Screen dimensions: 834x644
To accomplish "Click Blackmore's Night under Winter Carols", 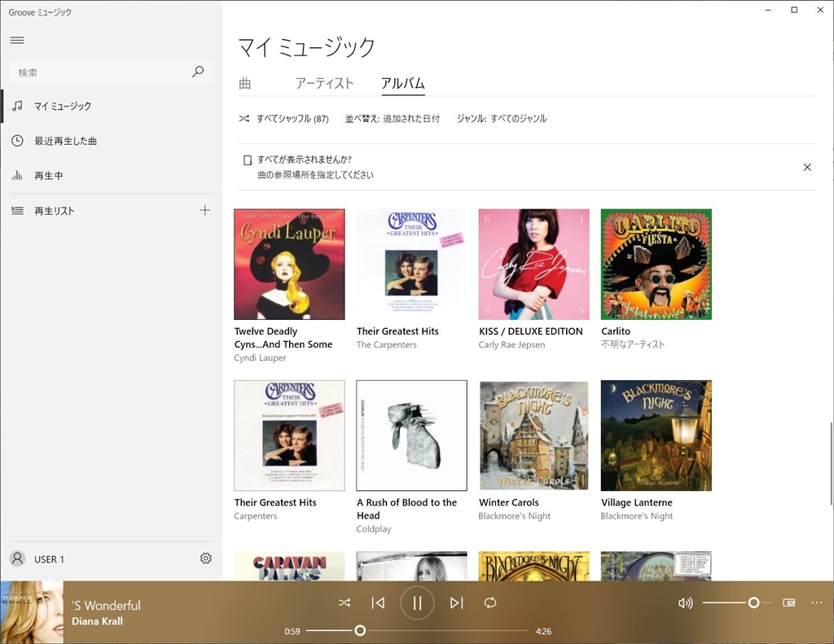I will click(x=515, y=516).
